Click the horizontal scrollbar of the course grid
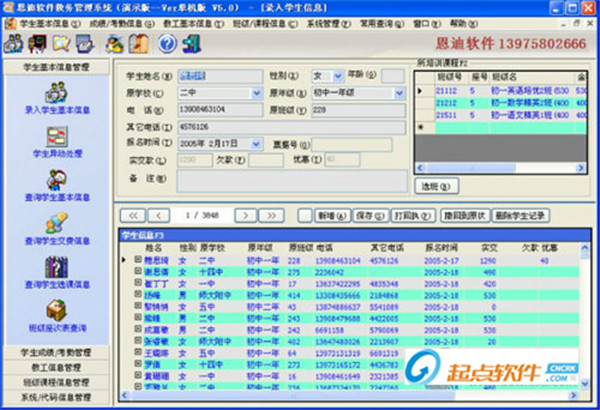 coord(501,168)
